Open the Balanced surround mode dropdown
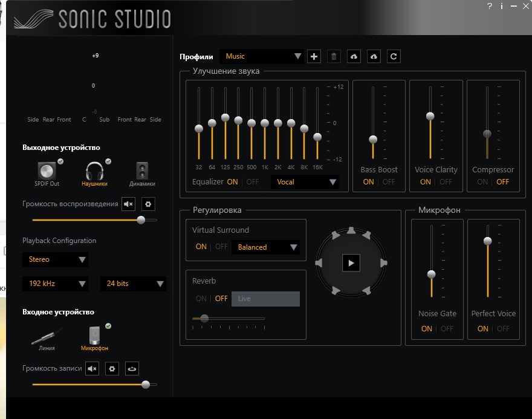 pos(265,247)
